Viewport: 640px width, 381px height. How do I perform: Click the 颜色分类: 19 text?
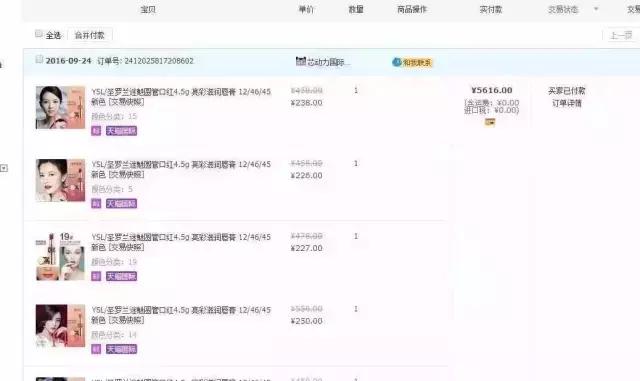[x=114, y=262]
